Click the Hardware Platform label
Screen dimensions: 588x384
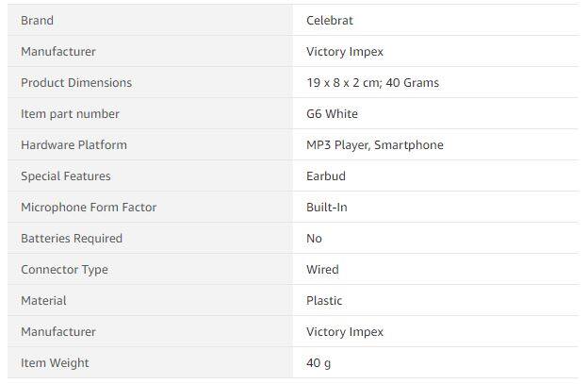[x=73, y=144]
